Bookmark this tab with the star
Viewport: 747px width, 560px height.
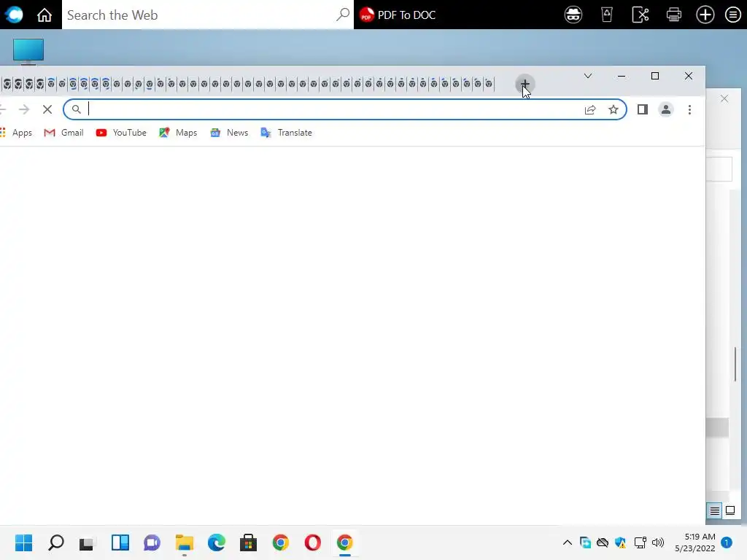coord(613,110)
